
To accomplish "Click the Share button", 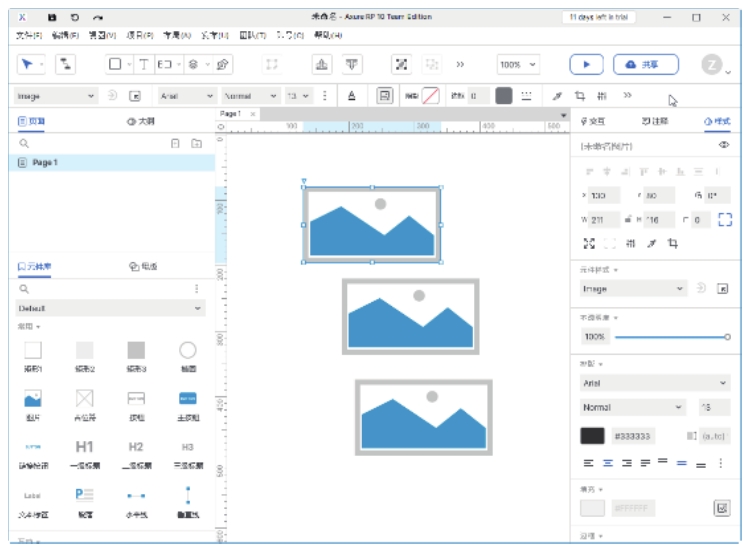I will point(645,64).
